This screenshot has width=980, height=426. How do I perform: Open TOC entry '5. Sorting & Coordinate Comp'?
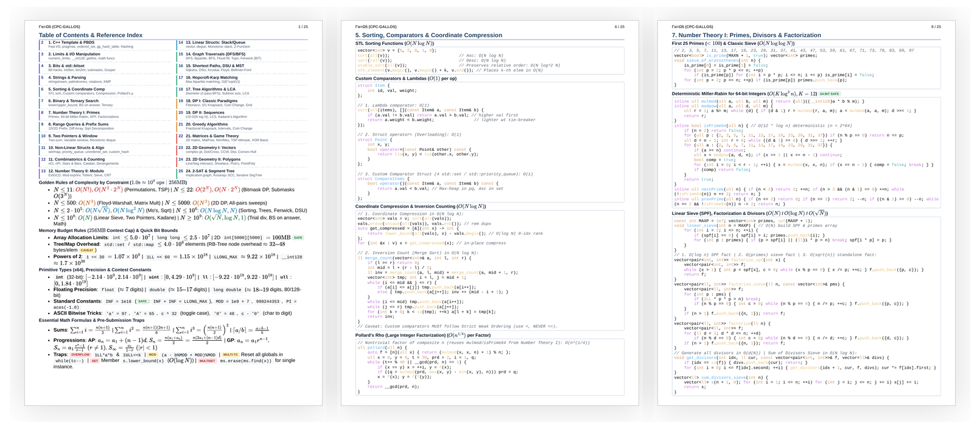point(76,89)
